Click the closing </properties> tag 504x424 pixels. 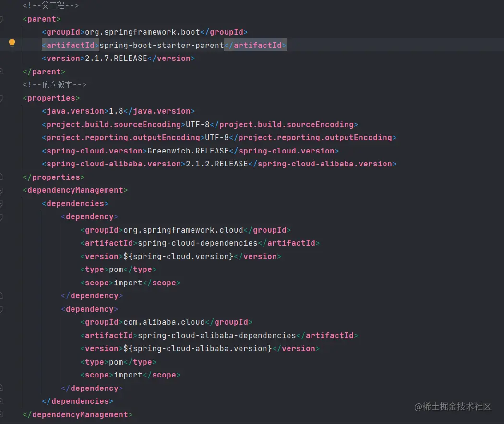54,177
